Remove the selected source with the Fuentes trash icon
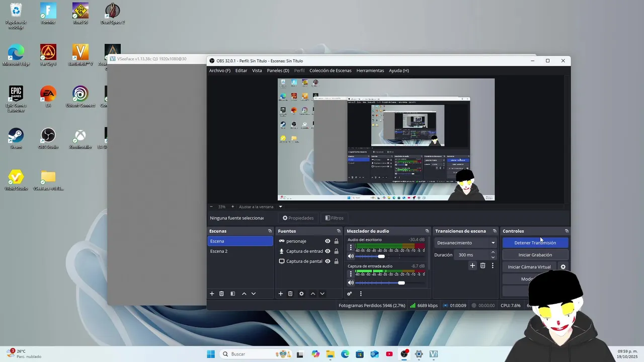The height and width of the screenshot is (362, 644). coord(290,294)
